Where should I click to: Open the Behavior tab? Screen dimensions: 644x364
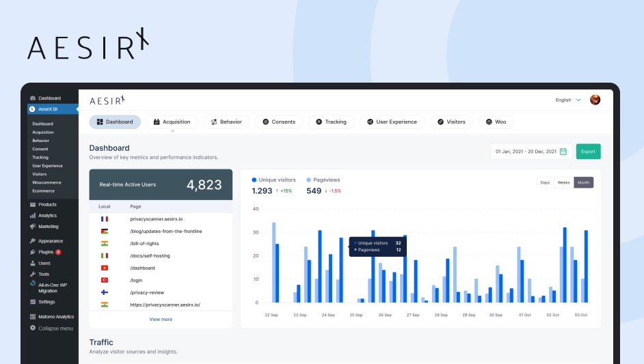pos(227,122)
